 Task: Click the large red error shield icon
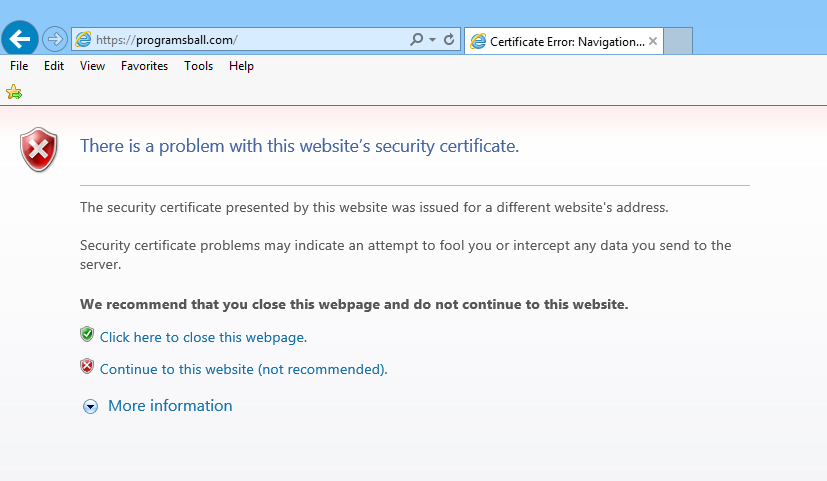pos(39,149)
